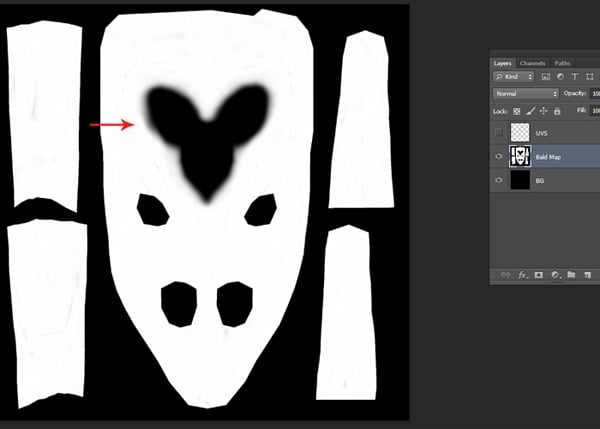This screenshot has height=429, width=600.
Task: Create new fill or adjustment layer
Action: 555,275
